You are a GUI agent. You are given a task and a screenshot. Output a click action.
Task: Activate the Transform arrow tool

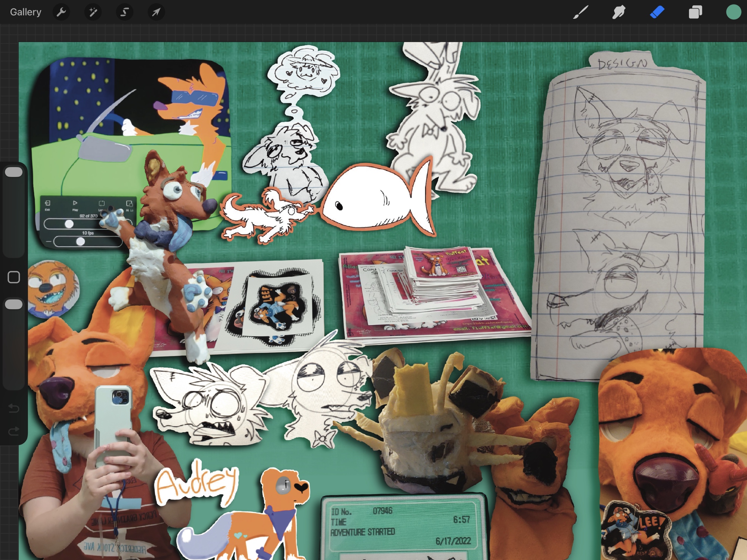pos(156,12)
